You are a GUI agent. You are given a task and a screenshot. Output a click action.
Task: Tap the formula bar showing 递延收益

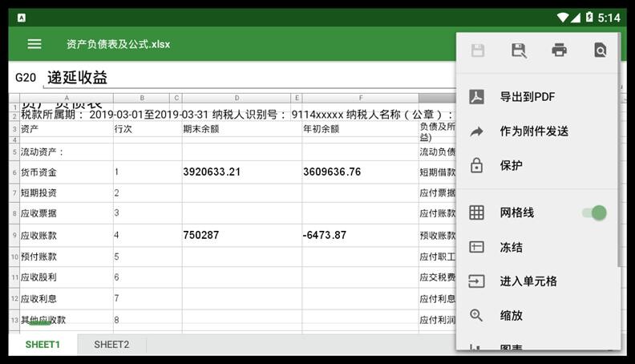pos(241,77)
